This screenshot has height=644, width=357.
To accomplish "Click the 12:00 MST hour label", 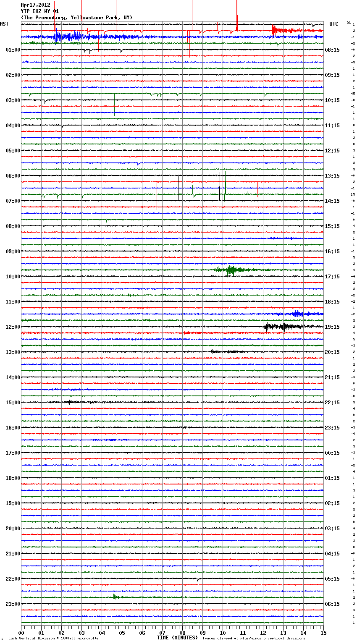I will coord(13,327).
